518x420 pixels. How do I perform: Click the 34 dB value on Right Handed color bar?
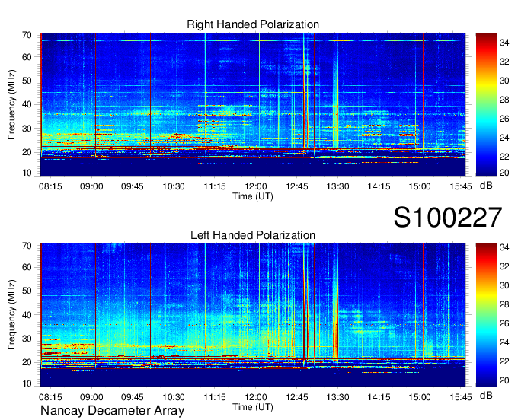[x=504, y=43]
